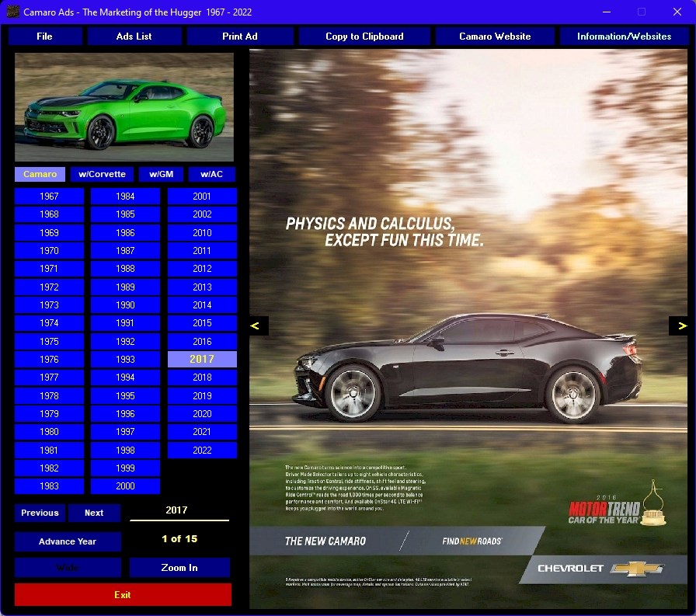Select the year 2010
The width and height of the screenshot is (696, 616).
tap(202, 232)
